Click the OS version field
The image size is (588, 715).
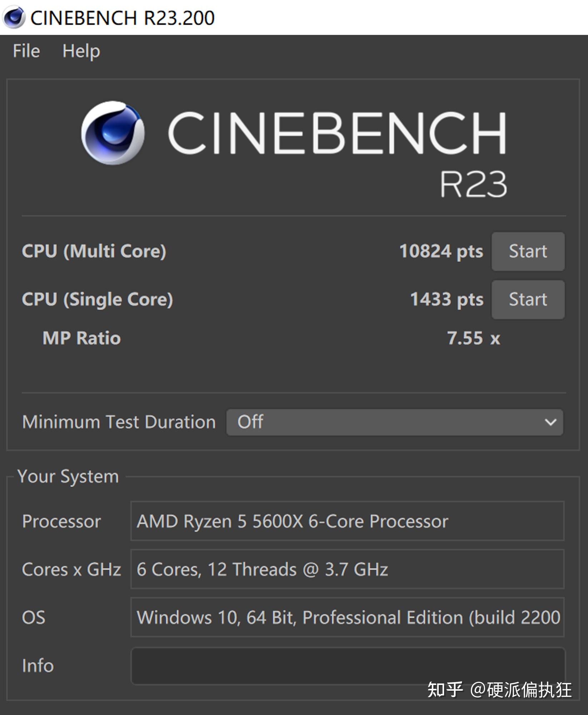(x=347, y=617)
